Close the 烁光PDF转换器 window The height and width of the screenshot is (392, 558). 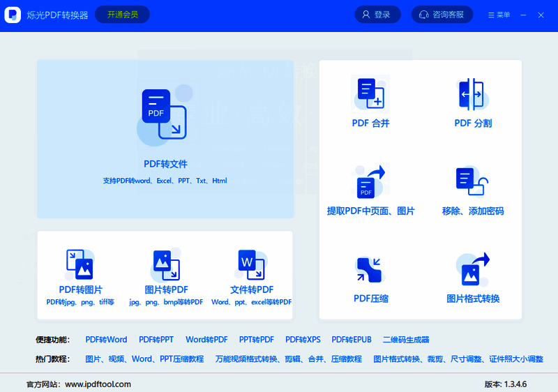pyautogui.click(x=541, y=15)
